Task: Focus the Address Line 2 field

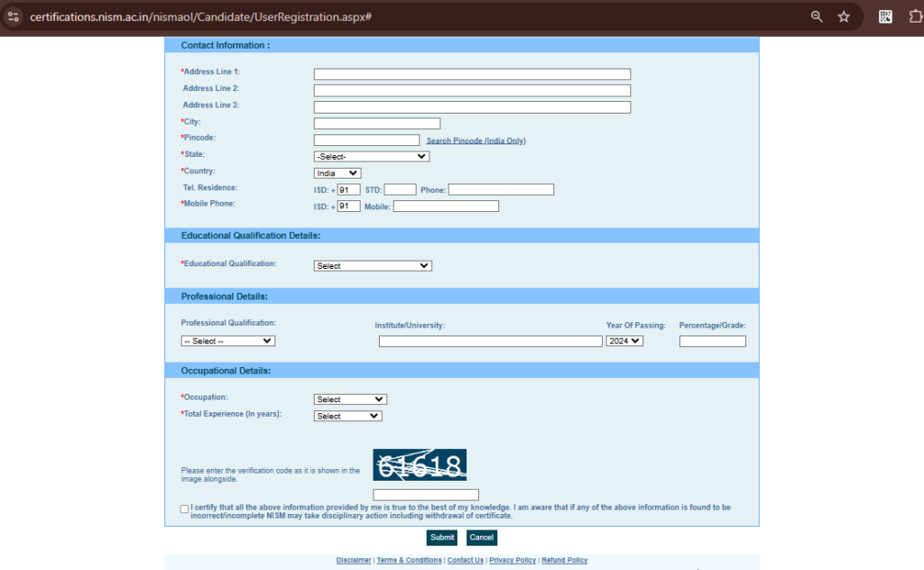Action: point(472,91)
